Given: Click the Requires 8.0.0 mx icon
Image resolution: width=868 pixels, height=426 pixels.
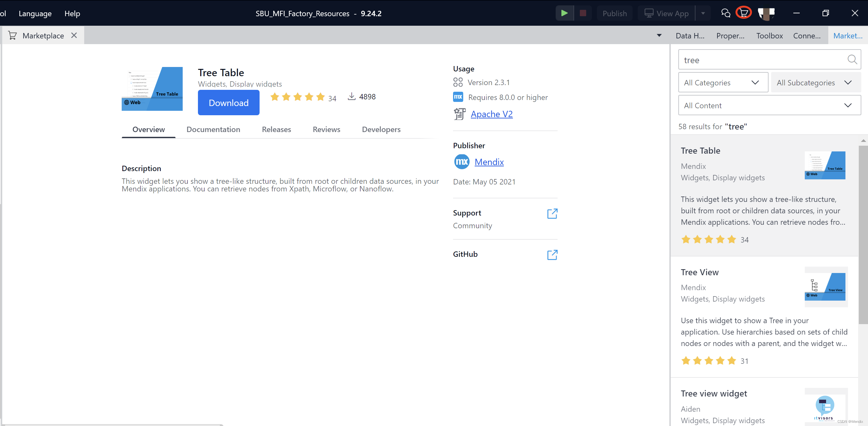Looking at the screenshot, I should [458, 97].
